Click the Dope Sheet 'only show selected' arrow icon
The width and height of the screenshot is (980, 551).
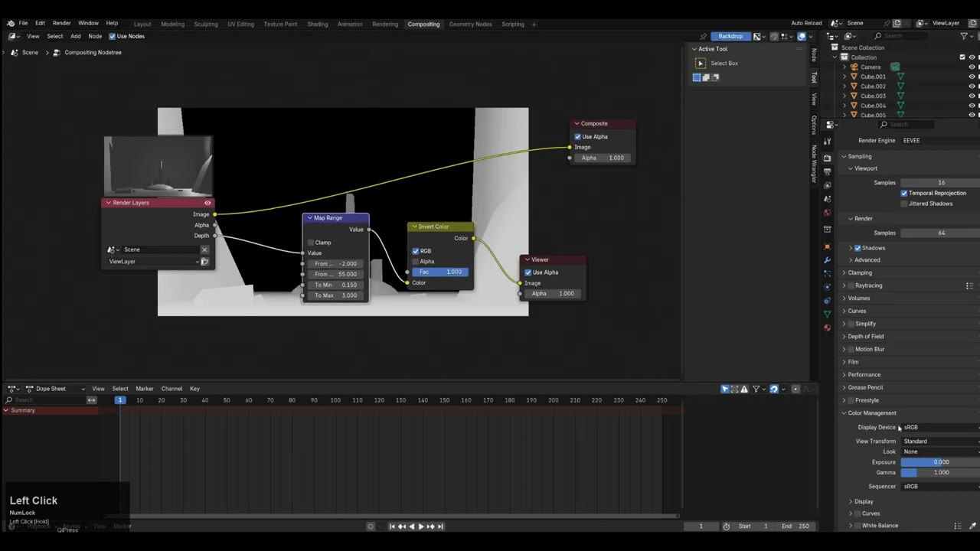tap(725, 389)
